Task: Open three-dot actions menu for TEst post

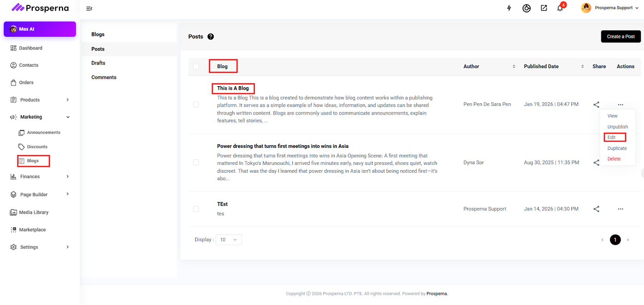Action: click(x=621, y=209)
